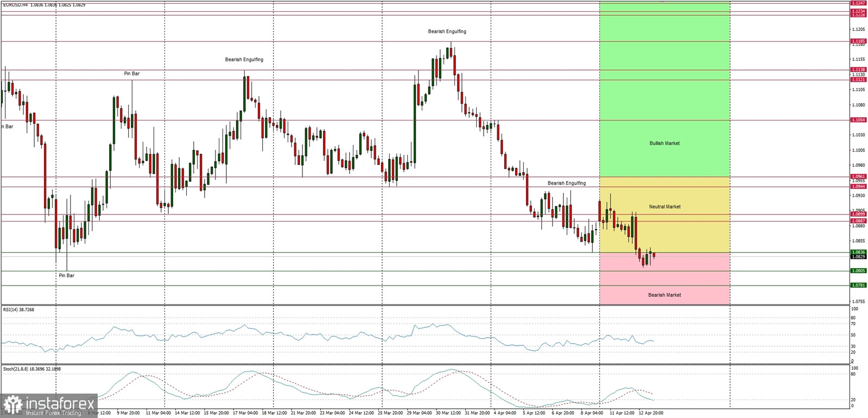The height and width of the screenshot is (418, 868).
Task: Click the 1.1030 price axis tick
Action: tap(858, 135)
